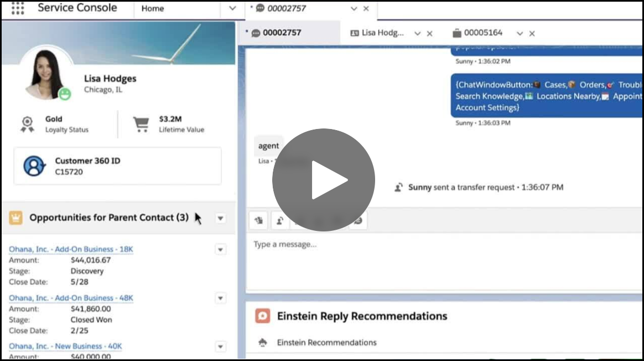Open Ohana, Inc. - Add-On Business - 18K

[x=71, y=249]
